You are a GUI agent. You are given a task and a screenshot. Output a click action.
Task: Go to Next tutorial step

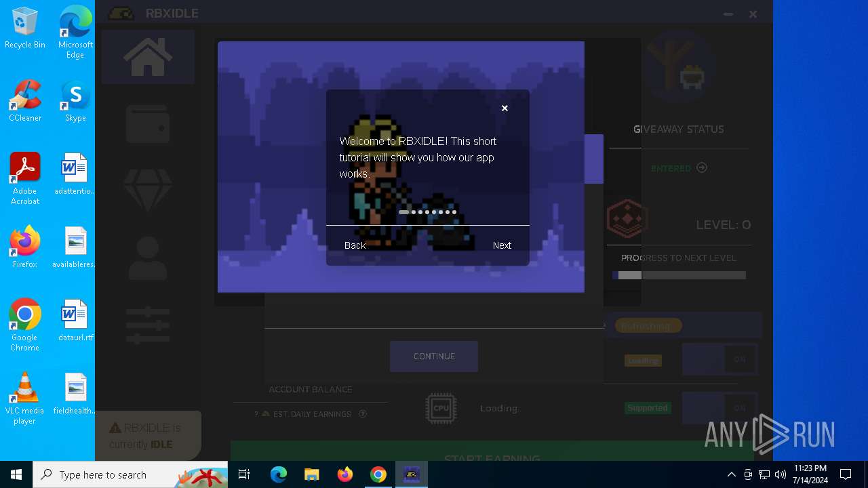(502, 245)
